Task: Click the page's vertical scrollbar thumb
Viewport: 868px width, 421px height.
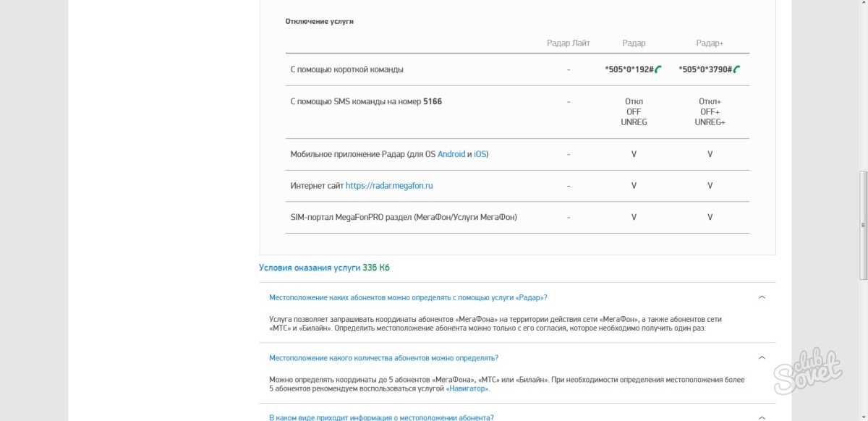Action: [x=862, y=224]
